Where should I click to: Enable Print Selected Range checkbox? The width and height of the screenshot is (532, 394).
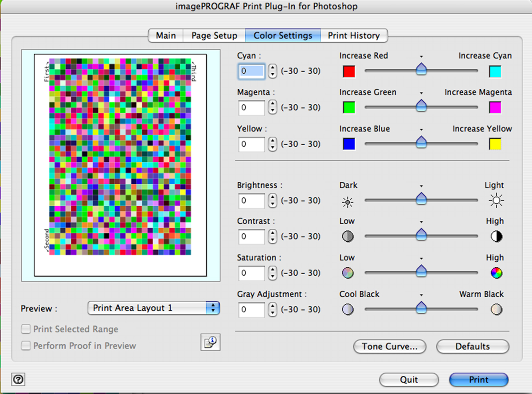26,329
